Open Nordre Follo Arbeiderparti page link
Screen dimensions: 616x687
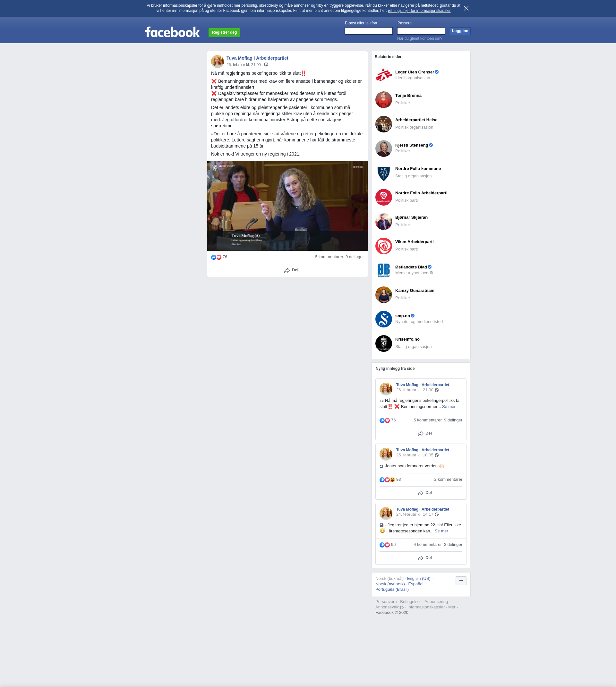click(421, 193)
